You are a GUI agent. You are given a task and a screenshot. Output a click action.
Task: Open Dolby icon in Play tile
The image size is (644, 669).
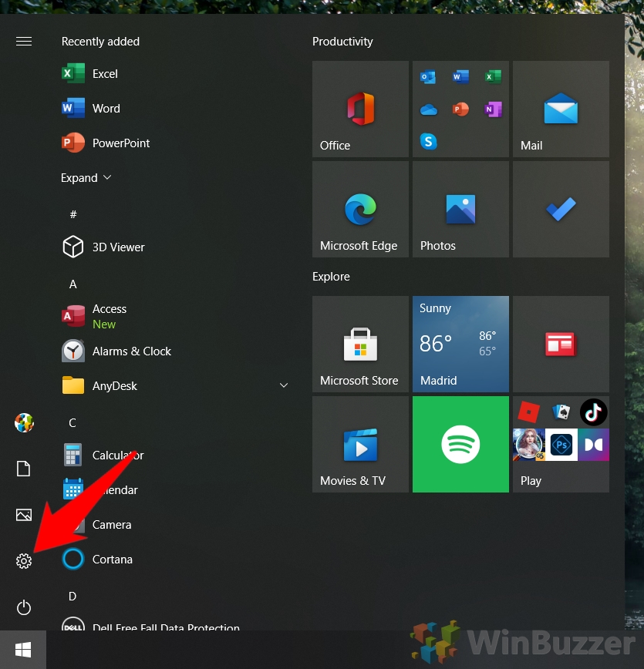(594, 445)
